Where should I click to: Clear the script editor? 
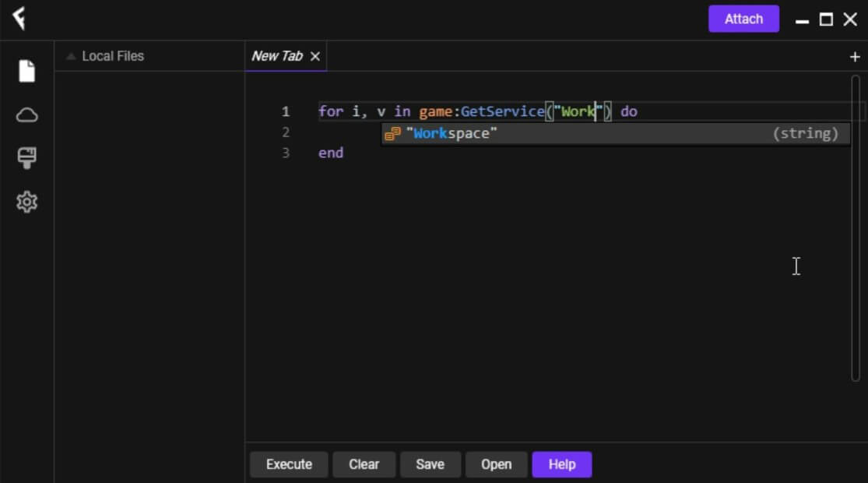[x=364, y=464]
